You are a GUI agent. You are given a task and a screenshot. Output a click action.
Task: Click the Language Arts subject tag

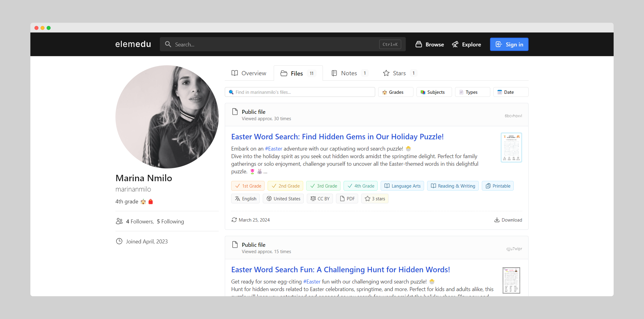pyautogui.click(x=402, y=186)
